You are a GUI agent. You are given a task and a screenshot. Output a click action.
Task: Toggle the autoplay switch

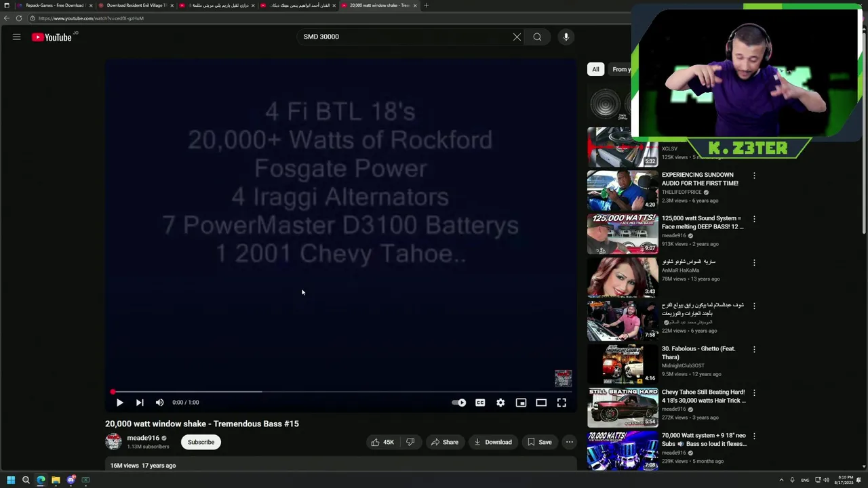pyautogui.click(x=459, y=403)
